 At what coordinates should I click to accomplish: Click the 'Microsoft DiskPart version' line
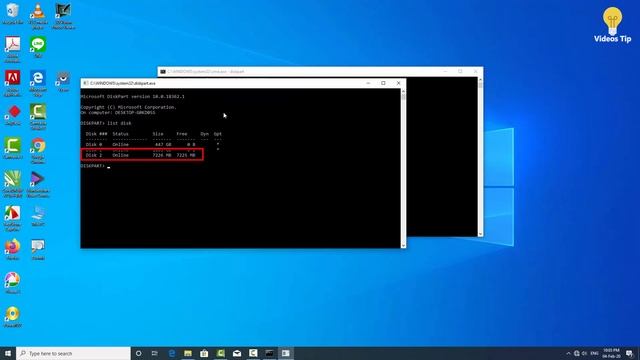coord(132,96)
